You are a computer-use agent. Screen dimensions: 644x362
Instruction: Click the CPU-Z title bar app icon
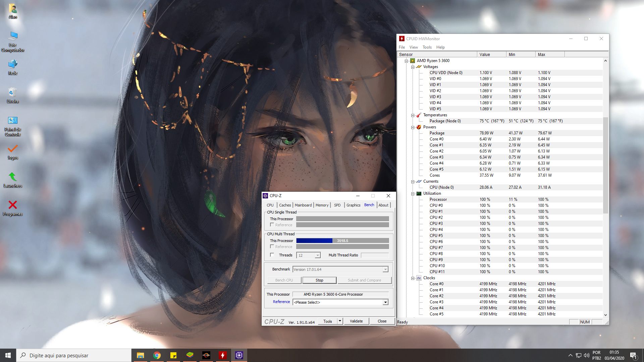265,196
